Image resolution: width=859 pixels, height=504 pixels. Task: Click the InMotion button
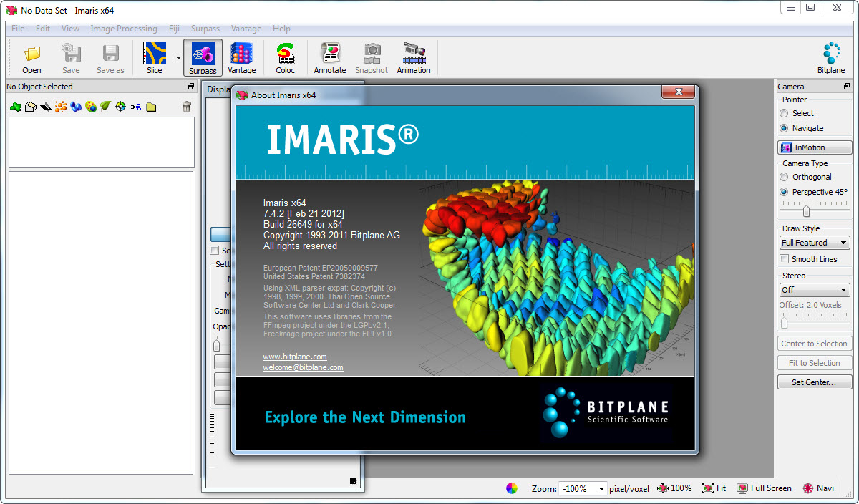click(815, 147)
